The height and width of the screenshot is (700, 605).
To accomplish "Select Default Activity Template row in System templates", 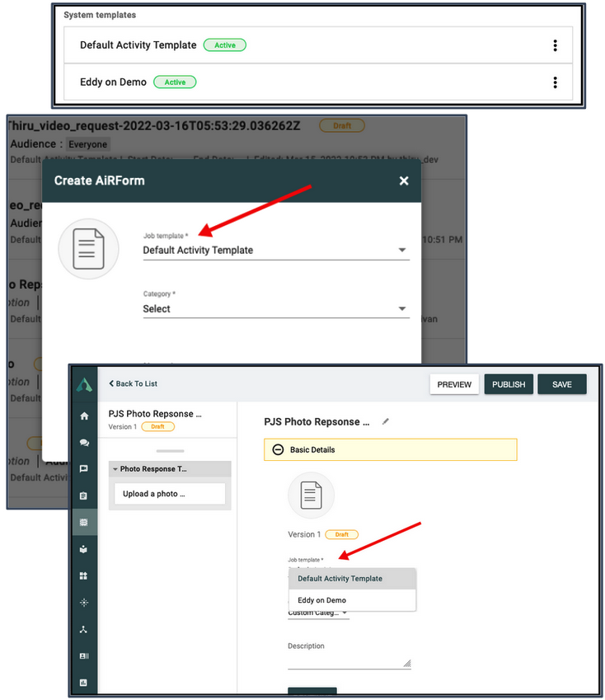I will point(318,45).
